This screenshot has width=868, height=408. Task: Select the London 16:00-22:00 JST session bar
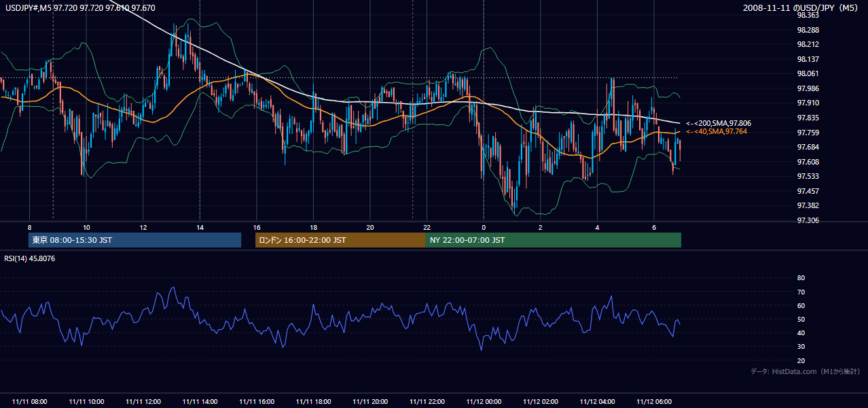(x=340, y=240)
